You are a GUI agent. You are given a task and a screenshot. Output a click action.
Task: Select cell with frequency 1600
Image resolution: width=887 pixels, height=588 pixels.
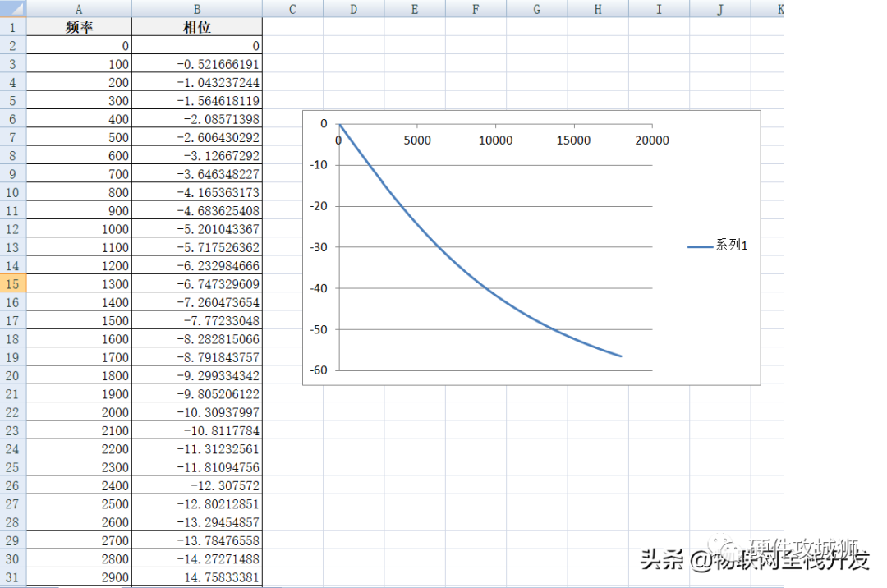pos(79,338)
